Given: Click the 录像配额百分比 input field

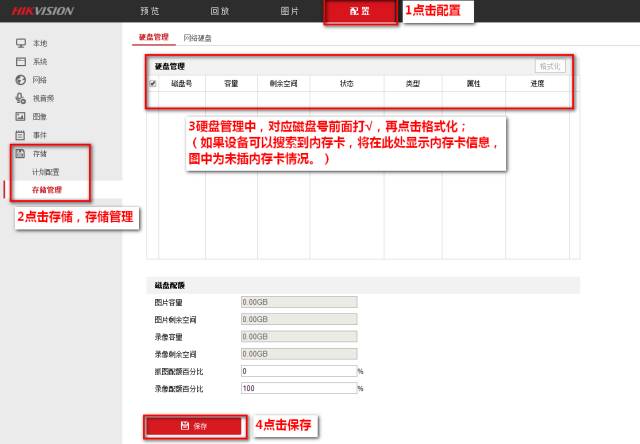Looking at the screenshot, I should pyautogui.click(x=298, y=387).
